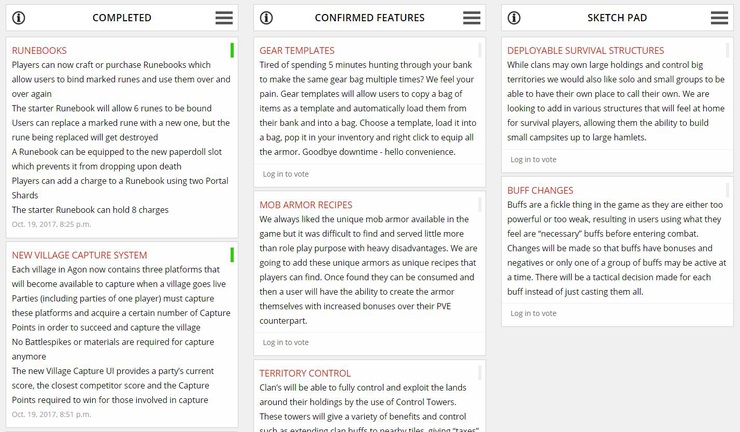
Task: Open the Confirmed Features hamburger menu
Action: [471, 18]
